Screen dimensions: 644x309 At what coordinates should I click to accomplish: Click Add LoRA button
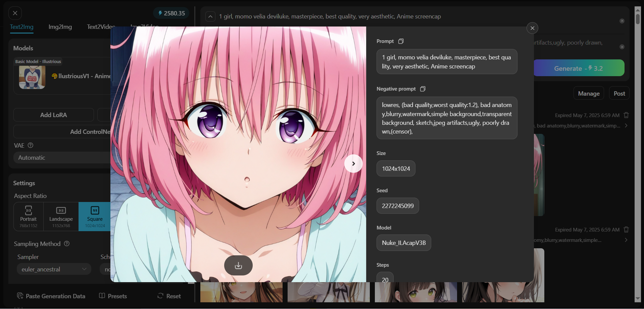[x=54, y=115]
